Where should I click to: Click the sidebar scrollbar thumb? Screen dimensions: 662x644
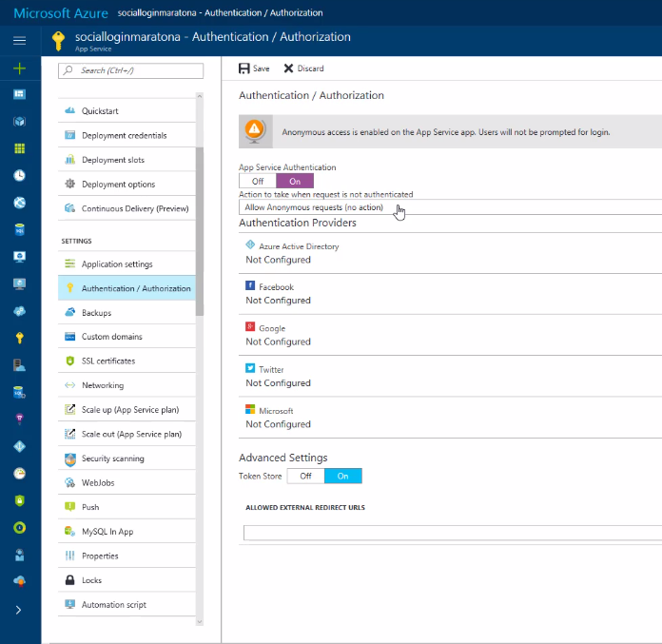(200, 231)
